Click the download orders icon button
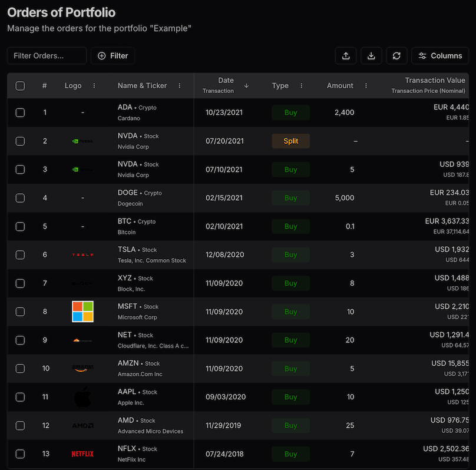This screenshot has width=476, height=470. 371,56
